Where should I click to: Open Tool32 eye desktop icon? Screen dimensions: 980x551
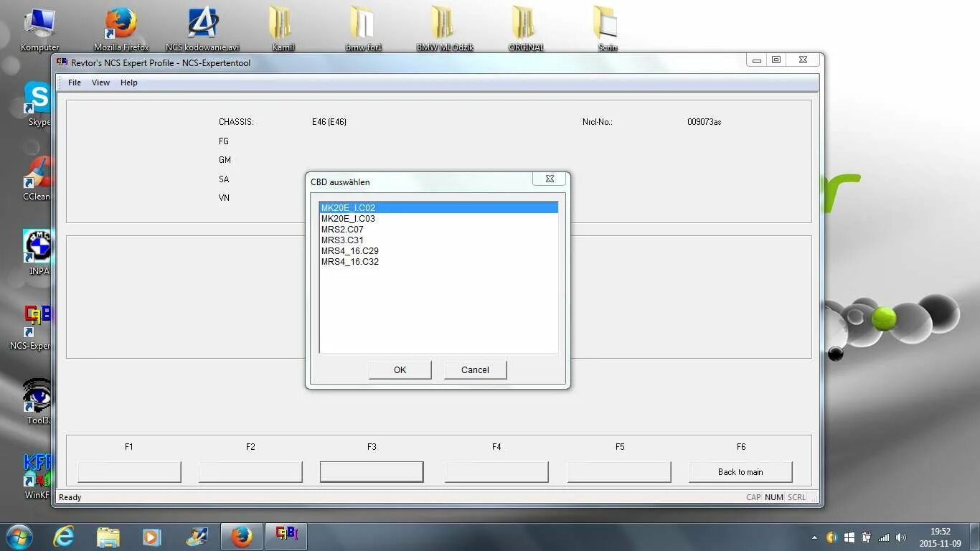tap(37, 402)
